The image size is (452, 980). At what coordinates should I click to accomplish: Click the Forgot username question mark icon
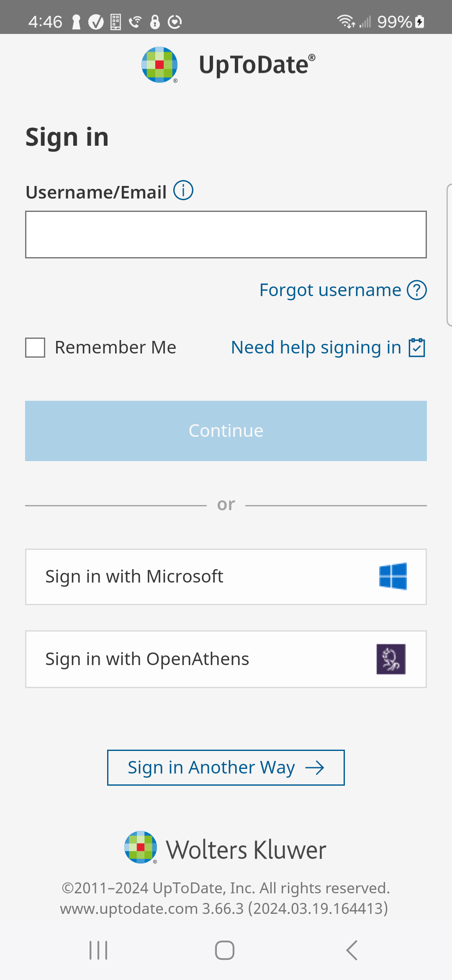point(417,290)
